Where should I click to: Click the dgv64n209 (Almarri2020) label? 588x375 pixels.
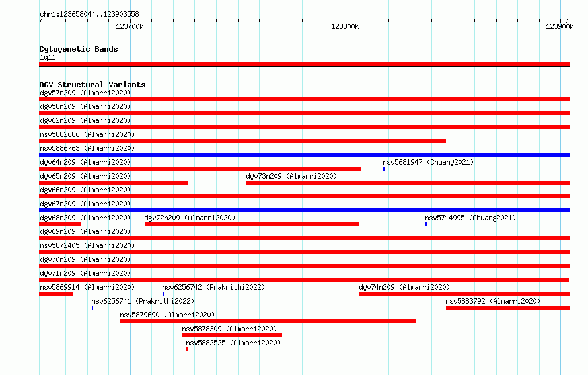85,162
